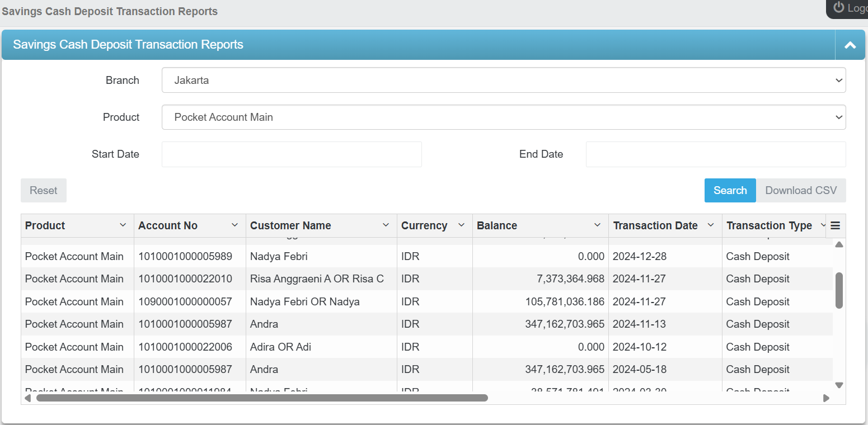Expand the Product dropdown list
This screenshot has width=868, height=425.
tap(503, 117)
